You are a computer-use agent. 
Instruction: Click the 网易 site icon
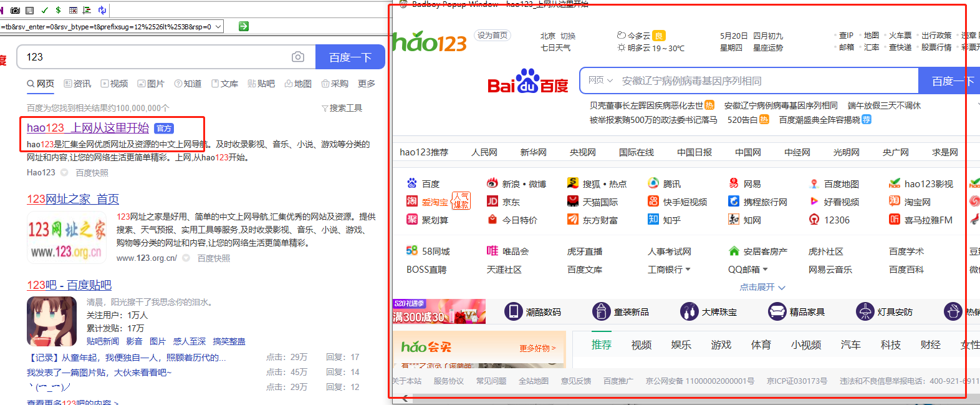click(734, 183)
